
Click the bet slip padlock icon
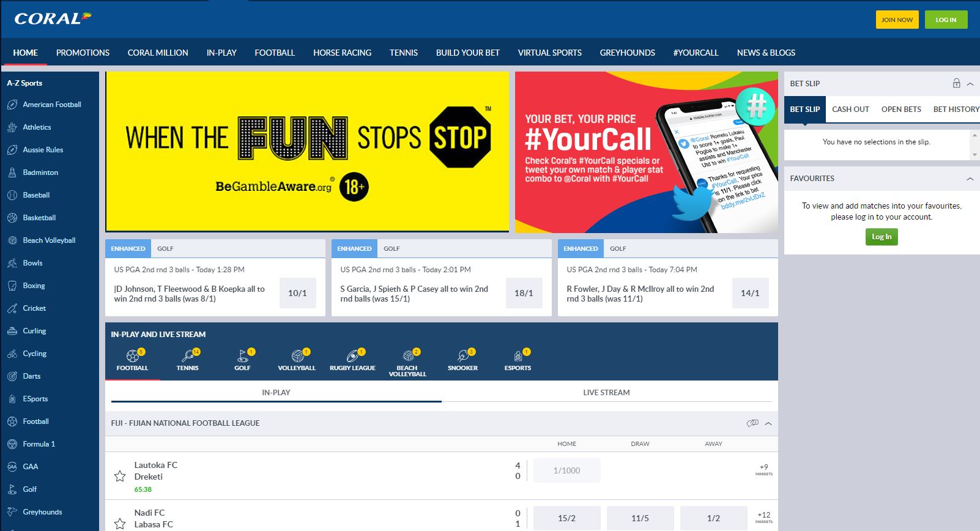[956, 83]
